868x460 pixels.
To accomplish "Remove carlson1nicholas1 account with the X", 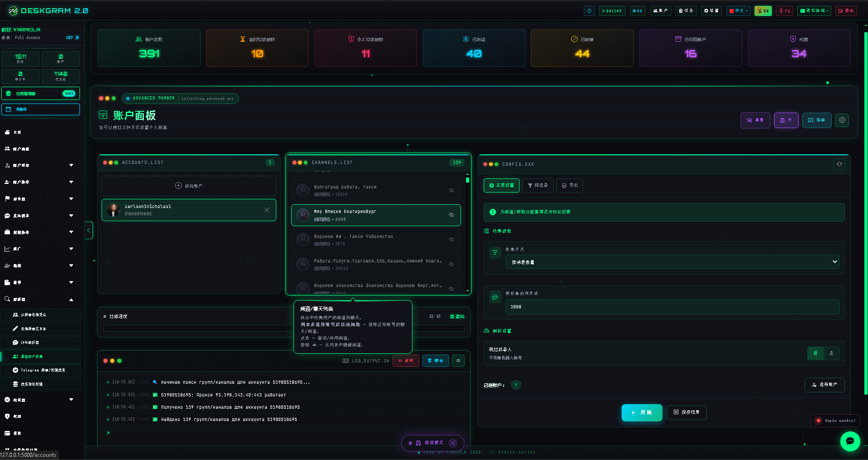I will pyautogui.click(x=267, y=210).
